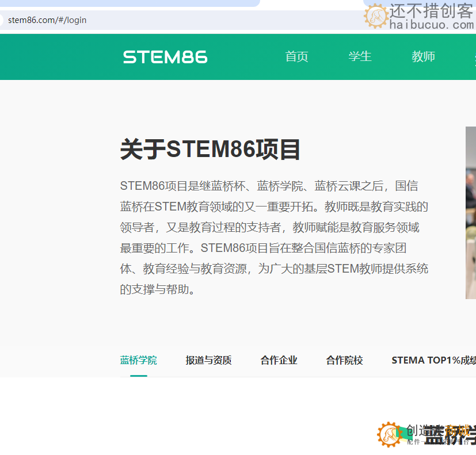
Task: Click the STEM86 project description paragraph
Action: 274,238
